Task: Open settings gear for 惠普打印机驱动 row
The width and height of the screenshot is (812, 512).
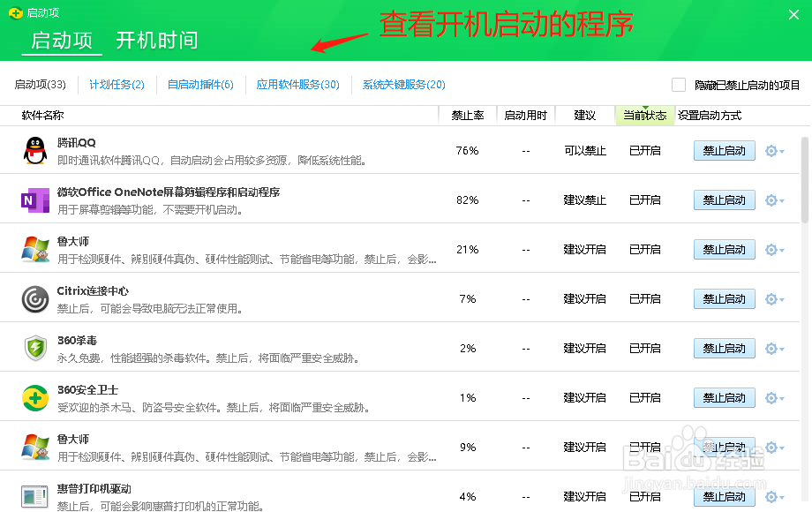Action: [774, 497]
